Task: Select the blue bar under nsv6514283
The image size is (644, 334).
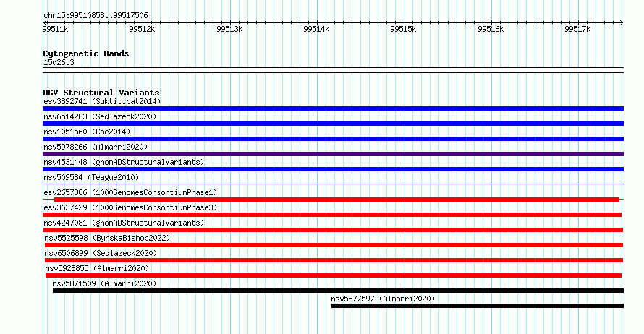Action: click(x=333, y=124)
